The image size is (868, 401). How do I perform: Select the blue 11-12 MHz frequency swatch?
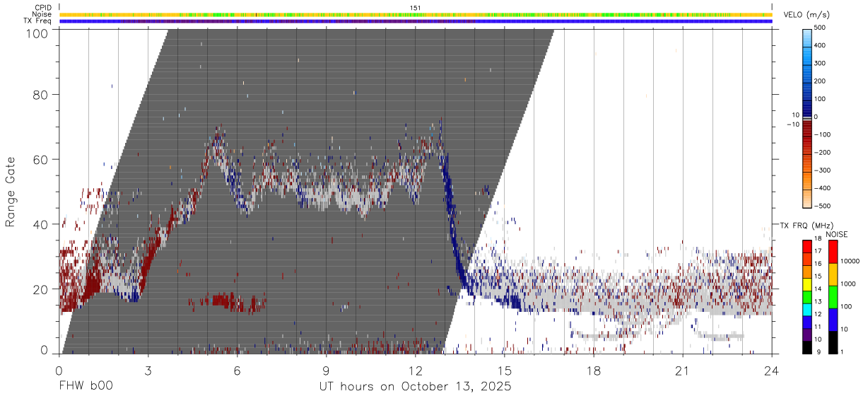[x=807, y=321]
